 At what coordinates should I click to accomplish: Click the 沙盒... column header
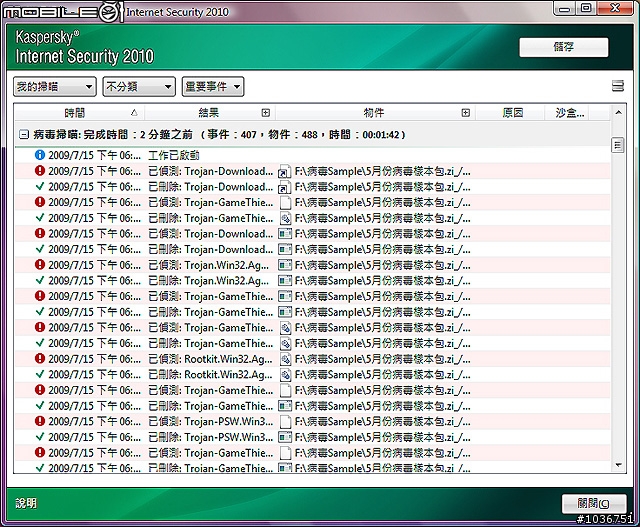pyautogui.click(x=569, y=113)
